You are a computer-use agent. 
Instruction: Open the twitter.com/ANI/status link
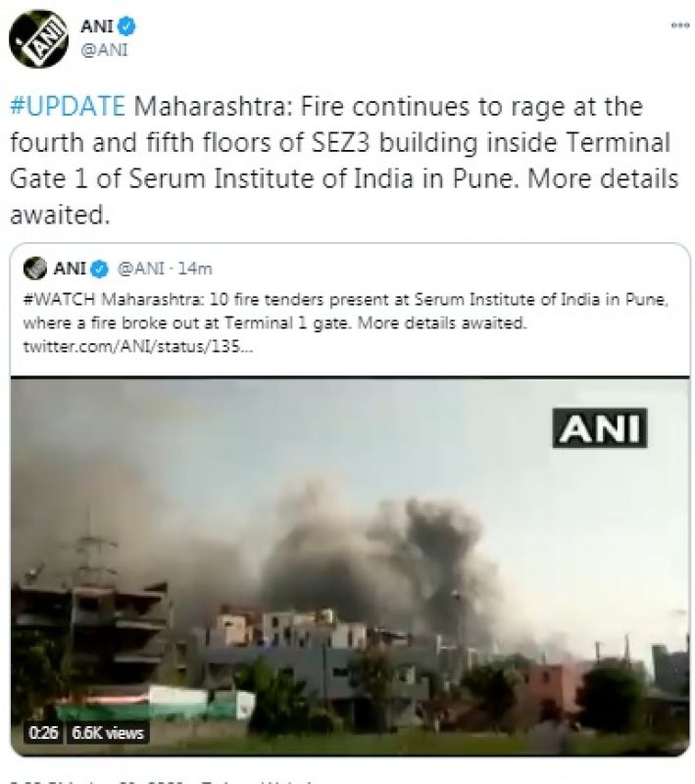138,346
